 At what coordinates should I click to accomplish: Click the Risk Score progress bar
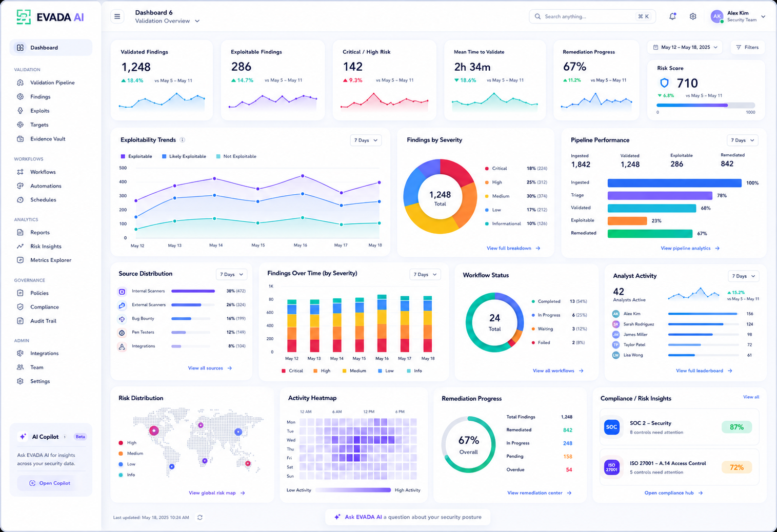(x=706, y=105)
